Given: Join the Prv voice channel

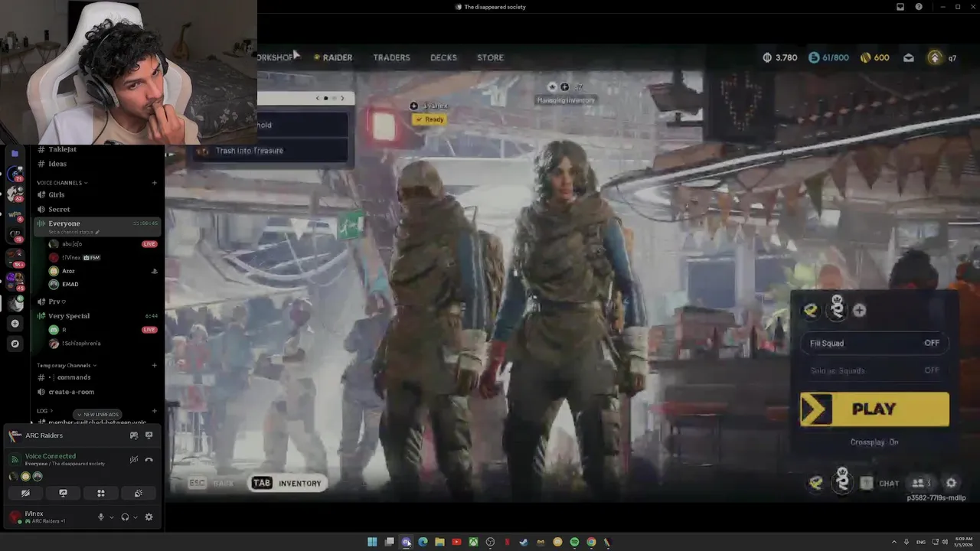Looking at the screenshot, I should pos(96,302).
